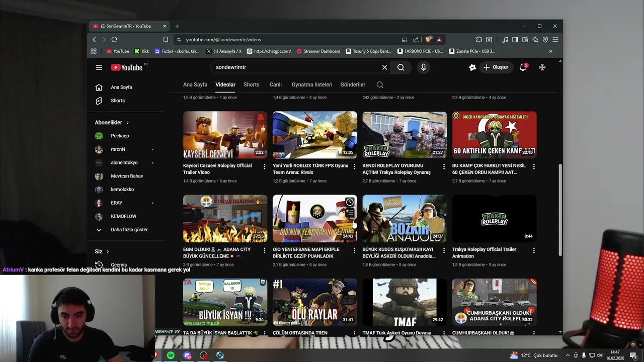Click the Brave Rewards triangle icon
The height and width of the screenshot is (362, 644).
pos(439,40)
